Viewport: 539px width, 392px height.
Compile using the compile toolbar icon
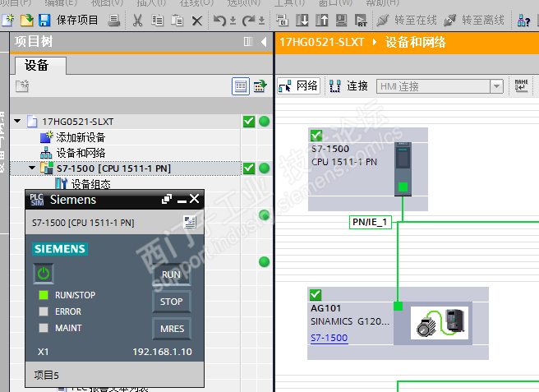[x=282, y=21]
